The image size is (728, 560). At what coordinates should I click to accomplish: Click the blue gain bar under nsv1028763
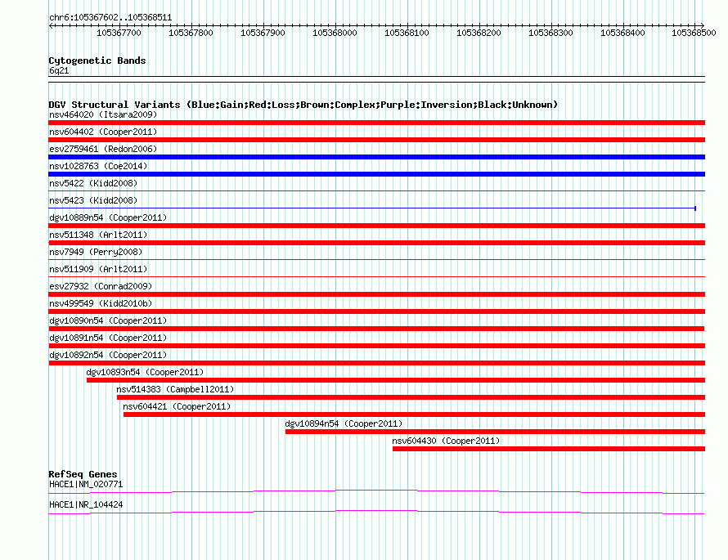[376, 174]
